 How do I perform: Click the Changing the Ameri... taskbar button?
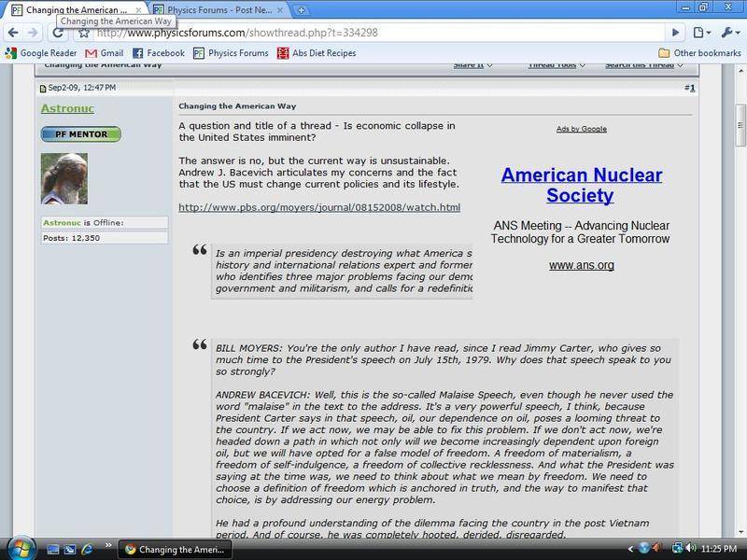coord(175,550)
